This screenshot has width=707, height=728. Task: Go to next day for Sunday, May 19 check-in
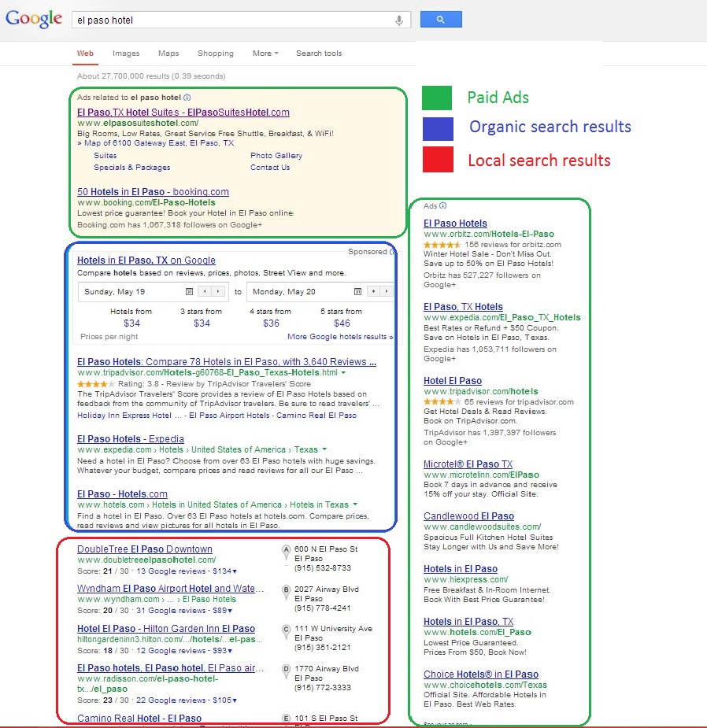click(x=217, y=291)
